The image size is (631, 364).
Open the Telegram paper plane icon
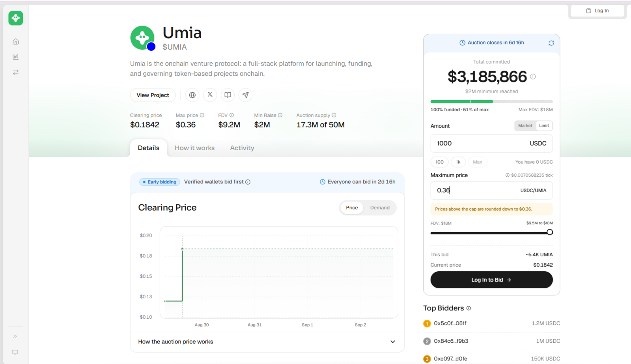[246, 95]
